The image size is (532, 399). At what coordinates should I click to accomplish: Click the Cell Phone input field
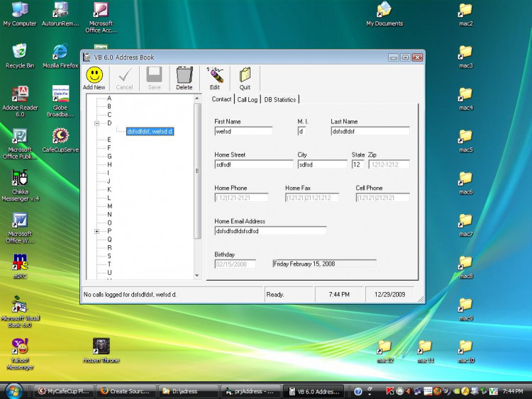click(383, 198)
